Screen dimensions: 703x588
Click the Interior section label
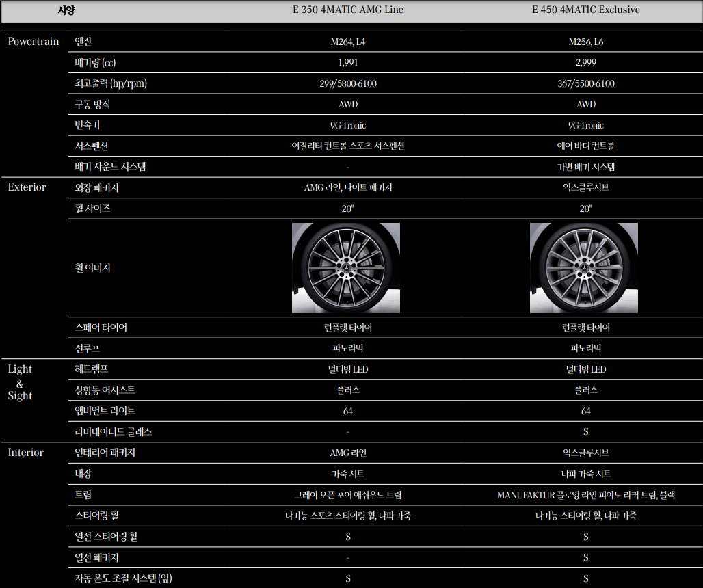pos(25,453)
